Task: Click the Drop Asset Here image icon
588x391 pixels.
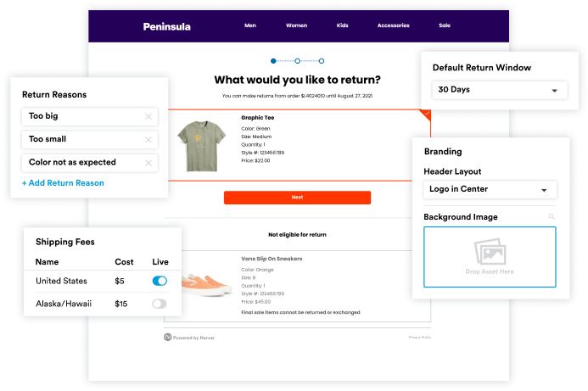Action: point(490,251)
